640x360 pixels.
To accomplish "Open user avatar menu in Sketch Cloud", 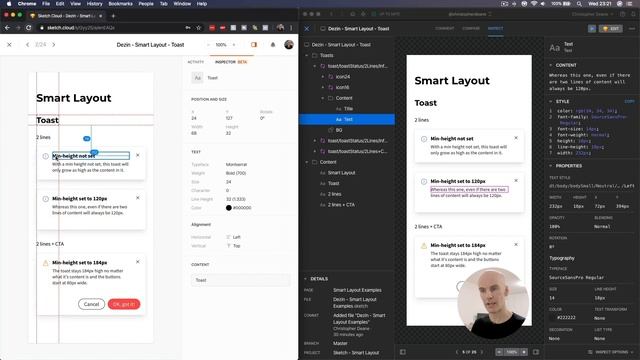I will (289, 44).
